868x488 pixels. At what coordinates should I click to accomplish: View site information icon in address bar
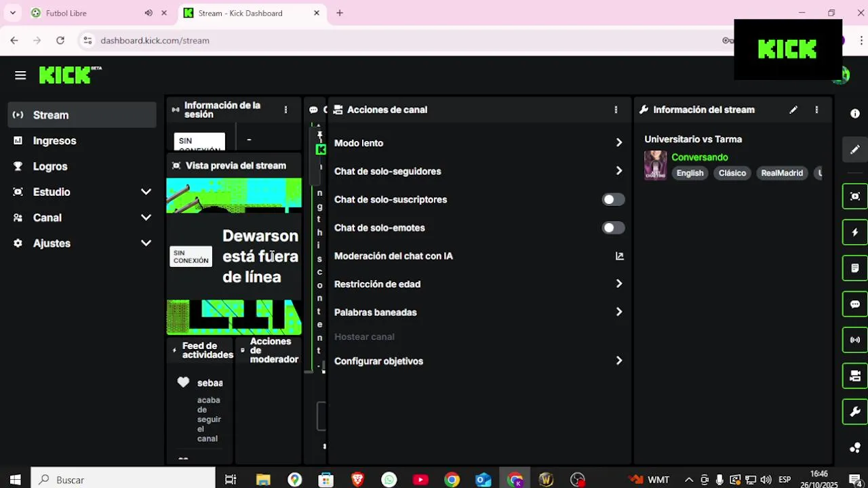(87, 41)
